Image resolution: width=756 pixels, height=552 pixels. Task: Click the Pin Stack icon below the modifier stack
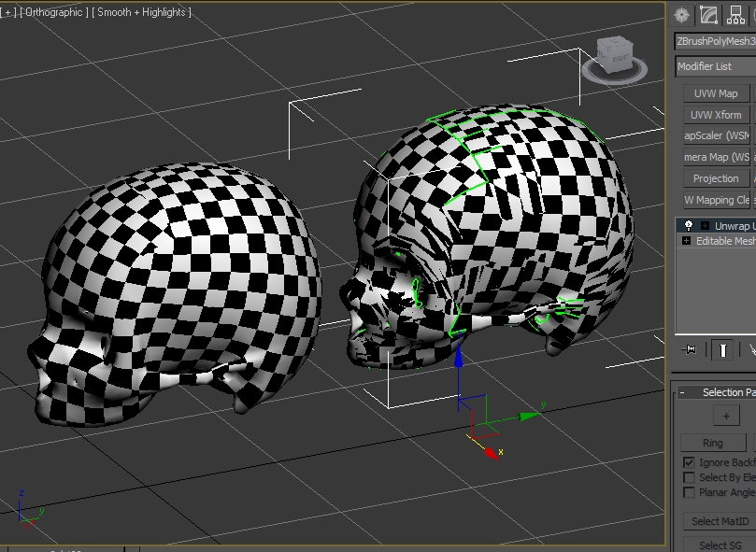(x=689, y=348)
